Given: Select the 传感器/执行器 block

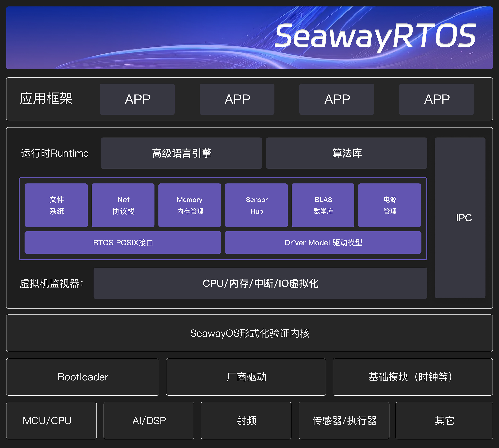Looking at the screenshot, I should click(x=344, y=420).
